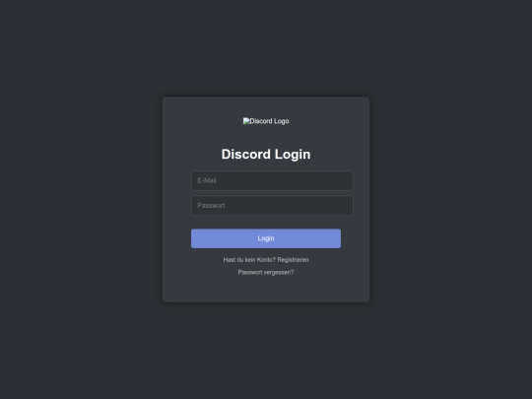The image size is (532, 399).
Task: Open the Registrieren link
Action: point(293,260)
